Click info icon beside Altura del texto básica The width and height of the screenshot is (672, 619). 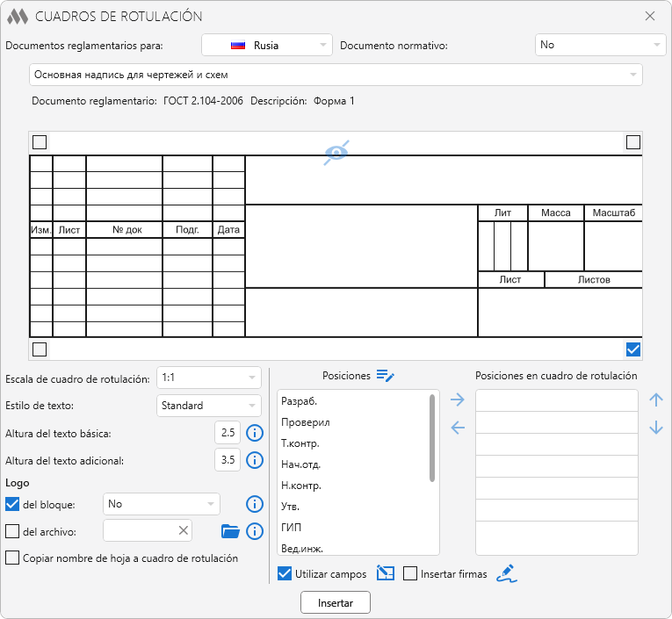[255, 433]
